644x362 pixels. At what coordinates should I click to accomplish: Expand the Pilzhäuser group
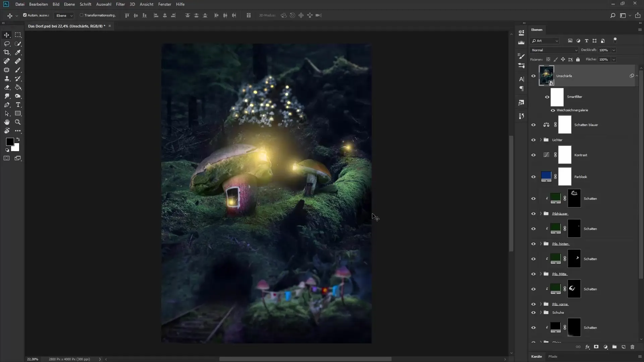541,214
